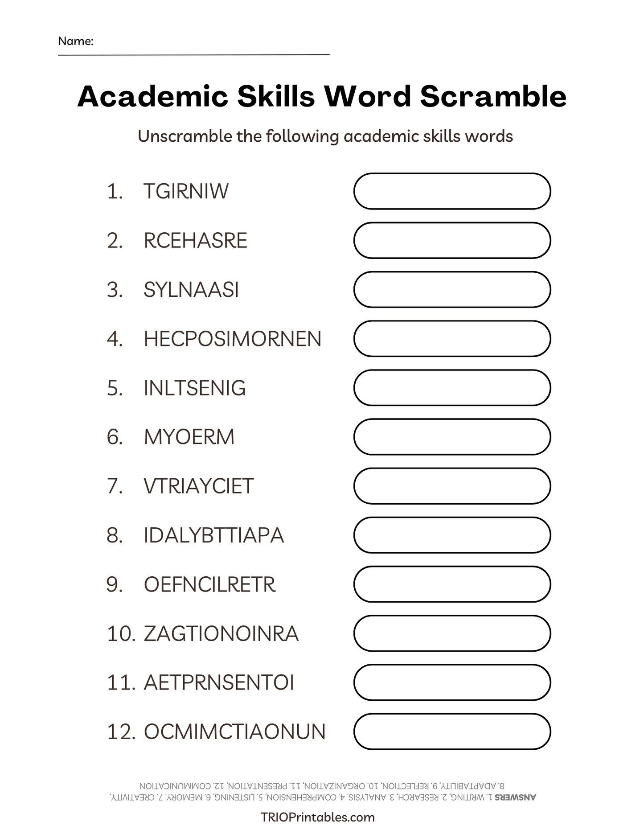Click the Academic Skills Word Scramble title
644x834 pixels.
[322, 96]
